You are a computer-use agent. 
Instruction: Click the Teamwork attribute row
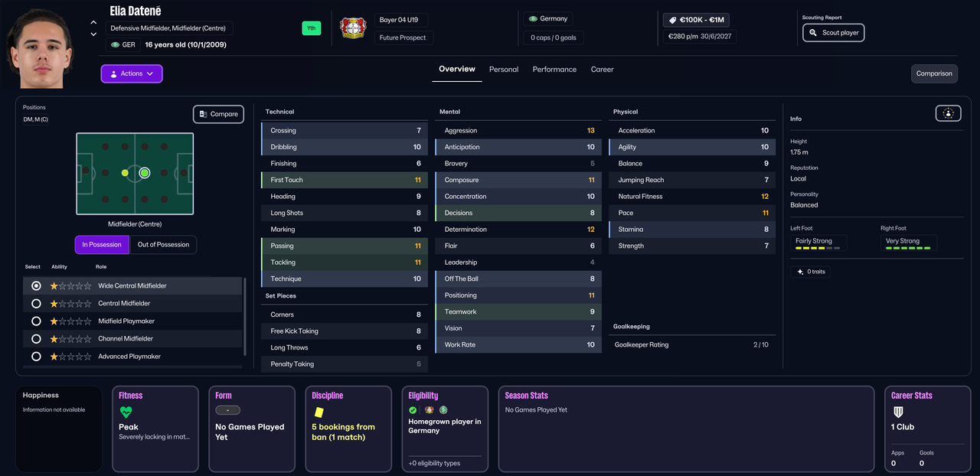518,311
